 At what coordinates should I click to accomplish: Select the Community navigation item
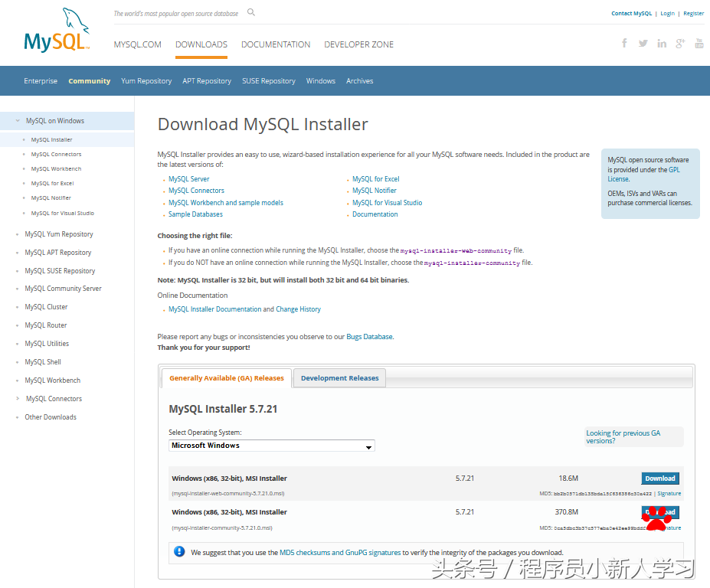pos(89,80)
